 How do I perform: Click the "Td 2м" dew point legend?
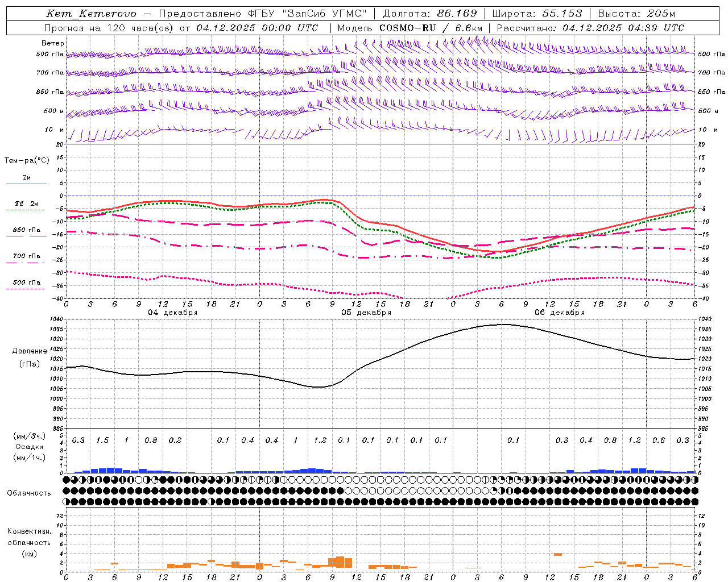[x=27, y=203]
